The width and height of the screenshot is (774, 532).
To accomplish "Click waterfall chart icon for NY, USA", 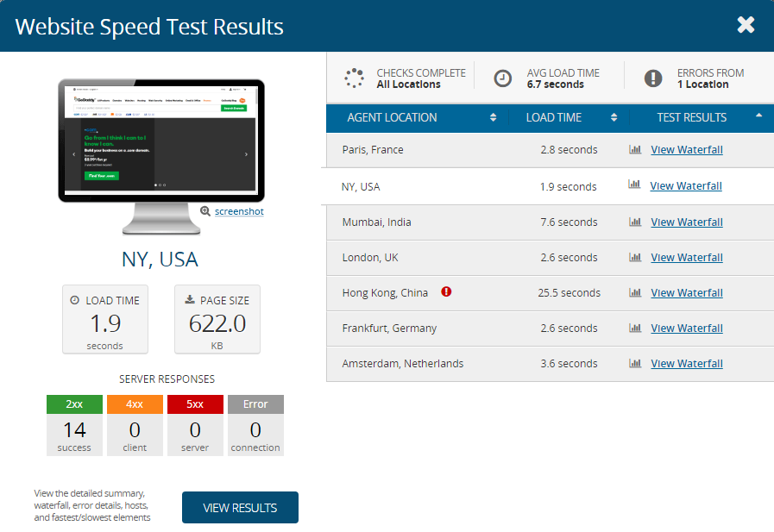I will coord(634,185).
